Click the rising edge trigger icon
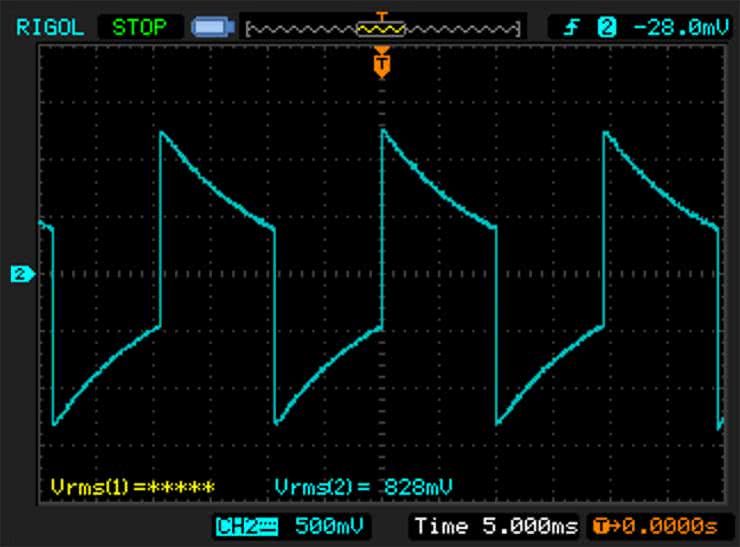Viewport: 740px width, 547px height. (571, 27)
